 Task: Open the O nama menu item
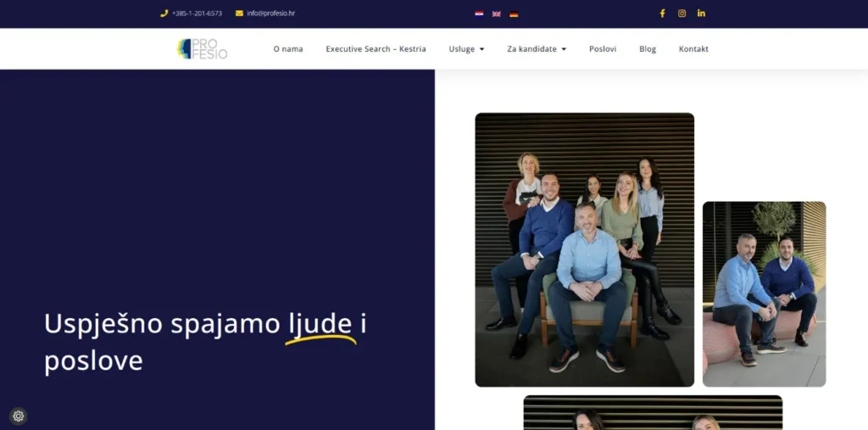coord(288,49)
